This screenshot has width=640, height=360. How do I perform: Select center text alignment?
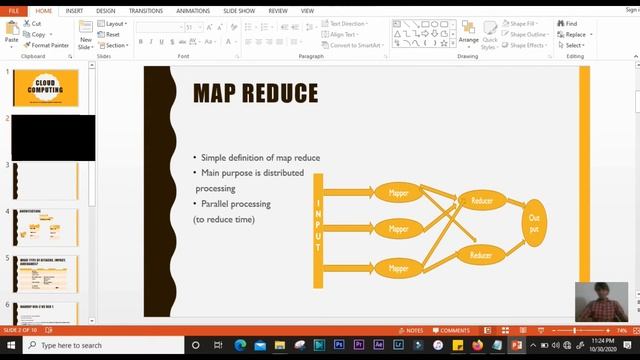point(259,42)
